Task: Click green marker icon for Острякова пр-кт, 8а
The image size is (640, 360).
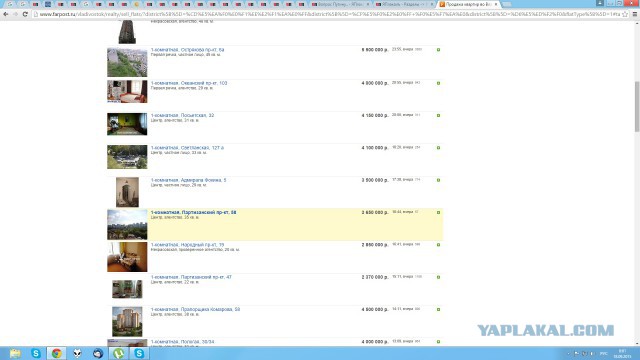Action: [438, 49]
